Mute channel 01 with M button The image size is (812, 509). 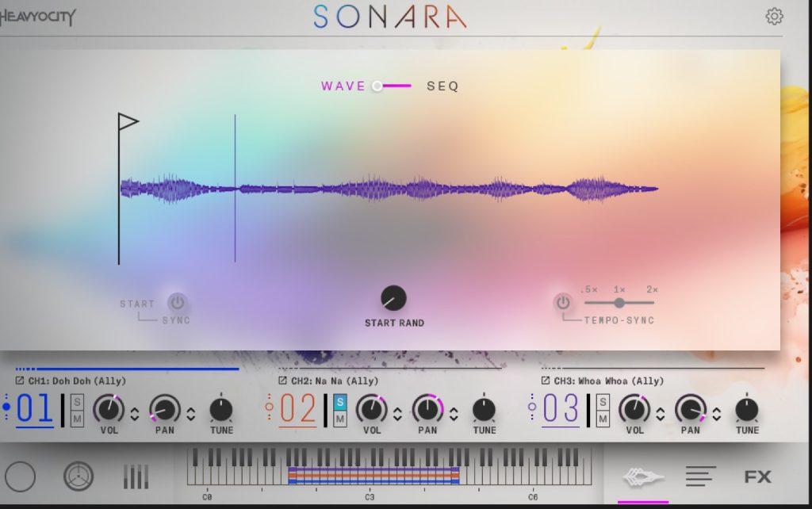coord(77,418)
